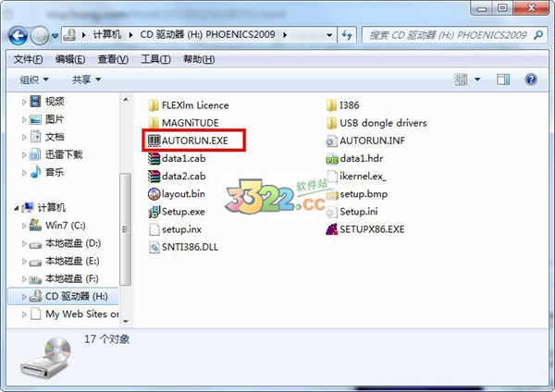Click navigation pane scroll down arrow
The width and height of the screenshot is (555, 392).
[x=126, y=321]
